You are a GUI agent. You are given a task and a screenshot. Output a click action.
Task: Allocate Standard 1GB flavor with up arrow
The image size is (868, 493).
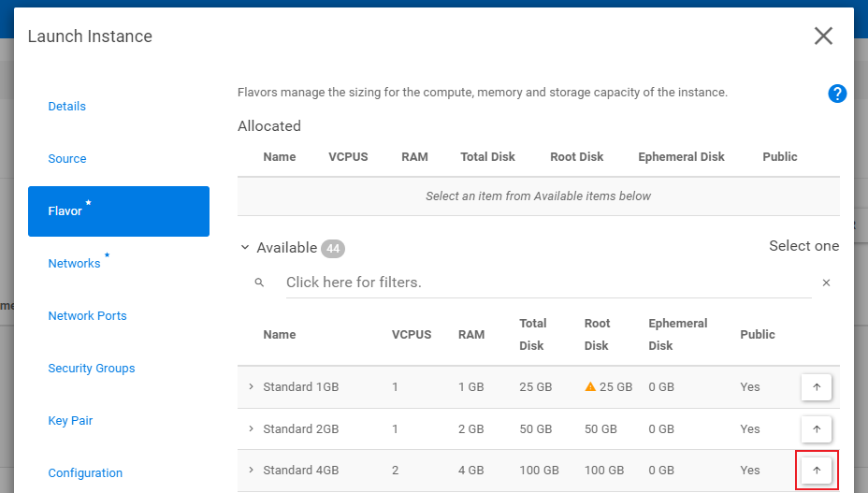click(x=817, y=387)
